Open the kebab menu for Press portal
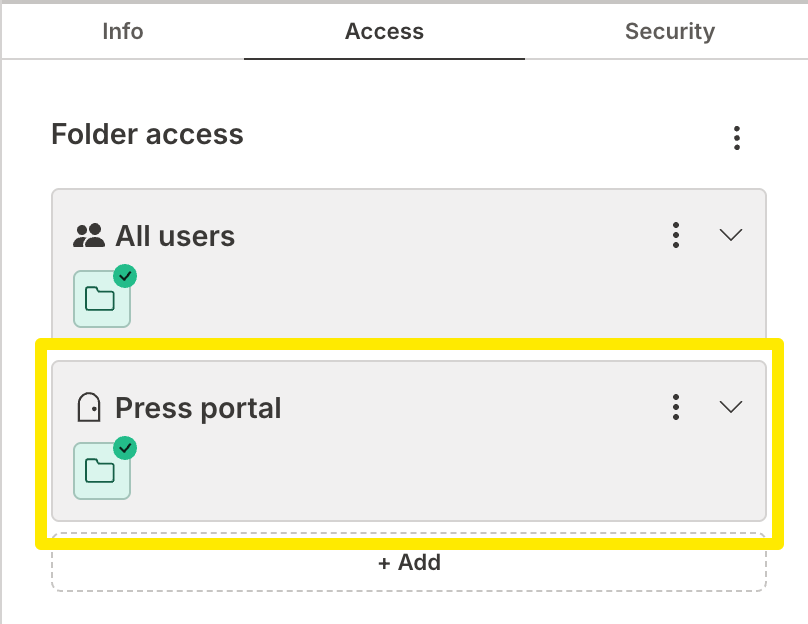 click(x=676, y=407)
